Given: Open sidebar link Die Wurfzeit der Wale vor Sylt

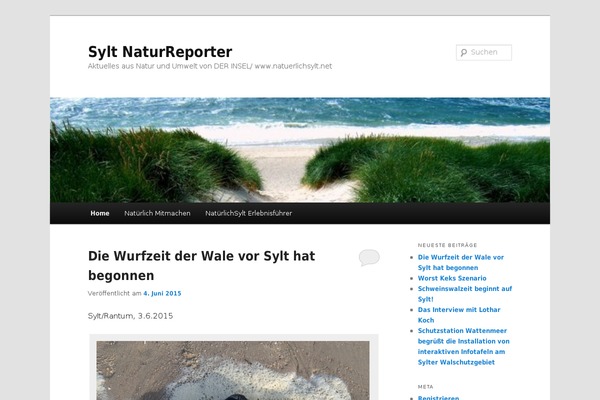Looking at the screenshot, I should (461, 263).
